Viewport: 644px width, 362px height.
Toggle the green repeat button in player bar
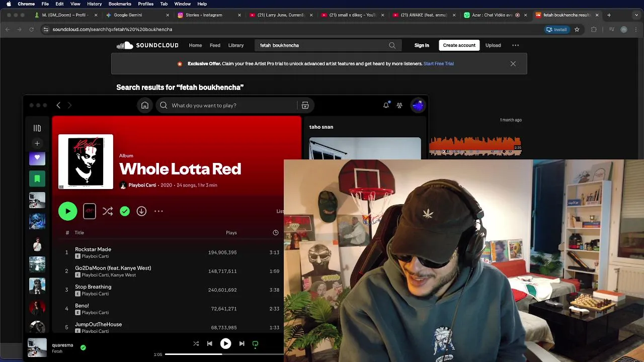click(255, 344)
